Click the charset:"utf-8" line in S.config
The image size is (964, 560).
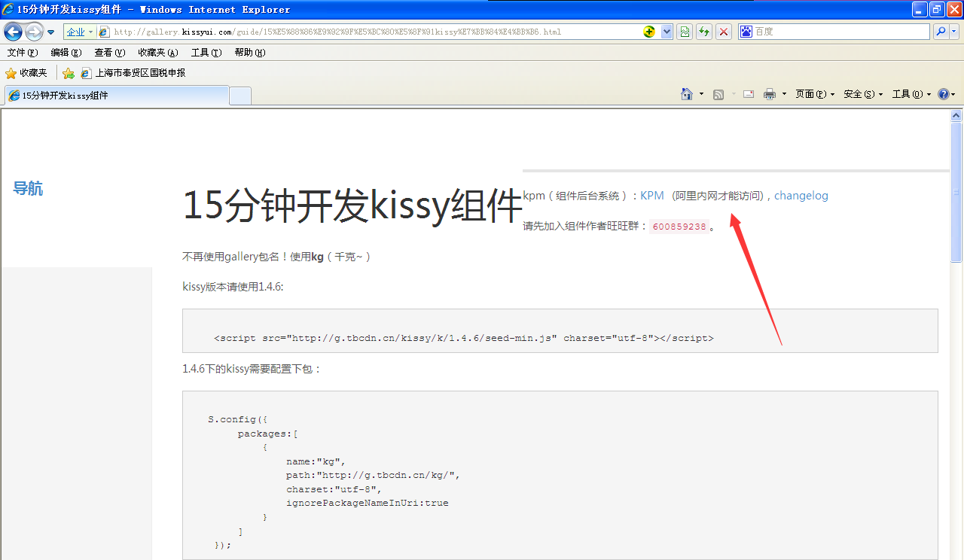point(334,488)
